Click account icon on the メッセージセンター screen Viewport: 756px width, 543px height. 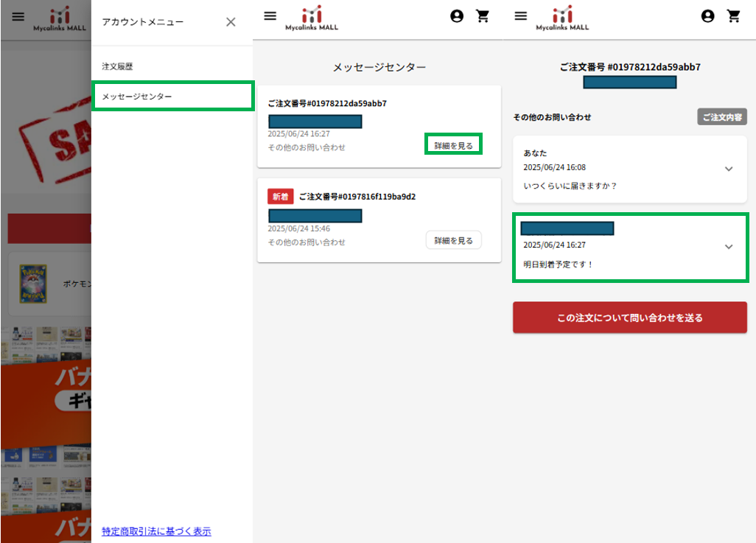point(457,16)
